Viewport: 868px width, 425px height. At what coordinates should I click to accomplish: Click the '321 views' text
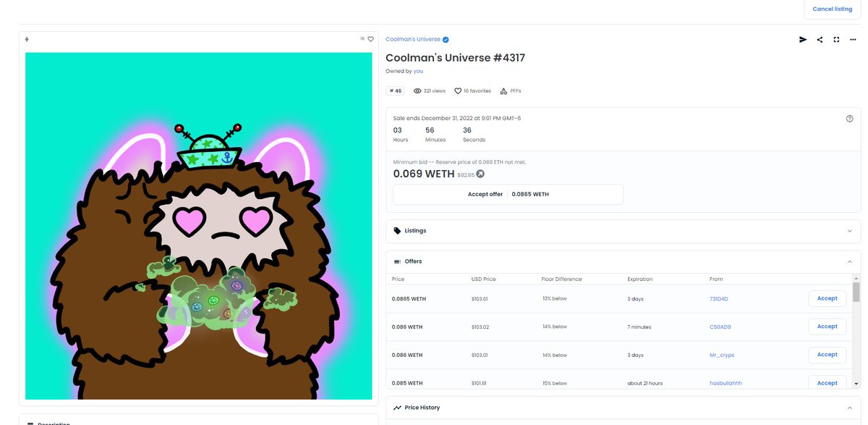(x=434, y=91)
